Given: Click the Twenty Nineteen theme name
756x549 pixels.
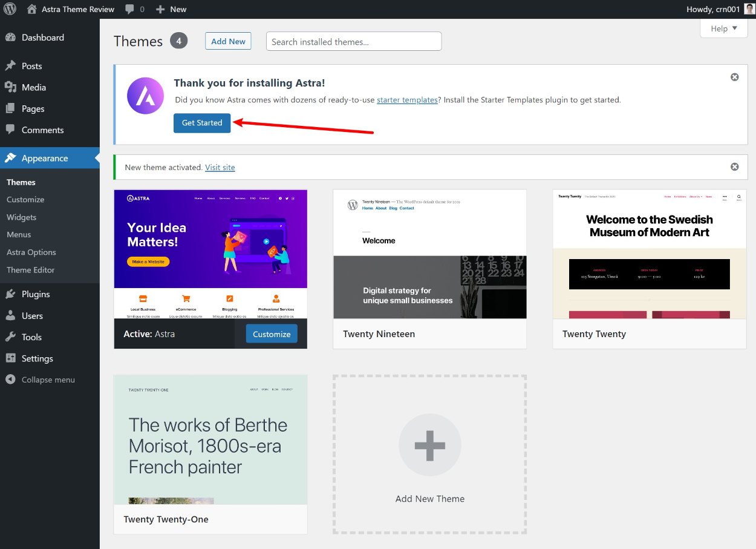Looking at the screenshot, I should (x=379, y=334).
